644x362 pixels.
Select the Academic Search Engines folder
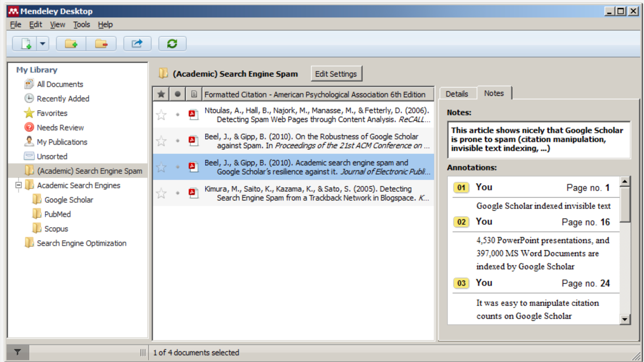pos(78,185)
